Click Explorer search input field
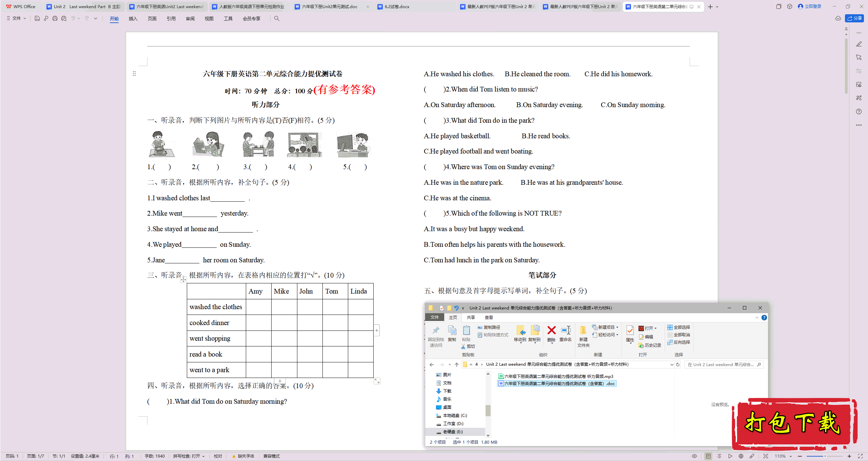The height and width of the screenshot is (461, 868). (724, 365)
